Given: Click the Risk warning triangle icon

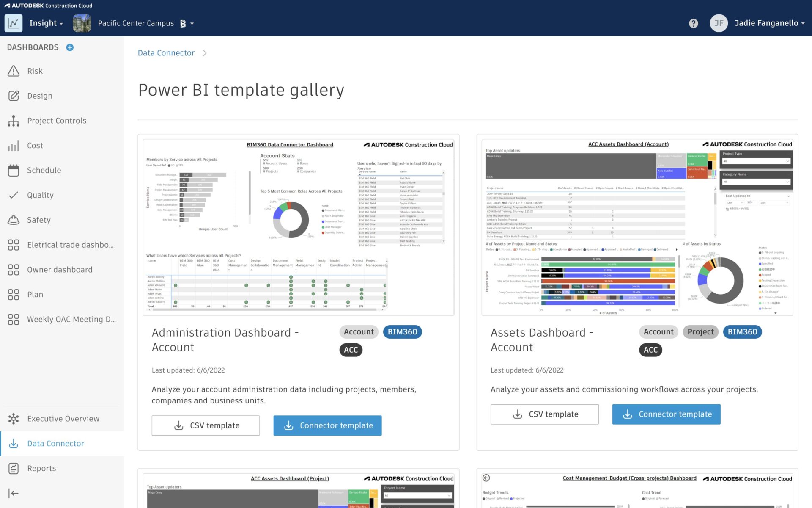Looking at the screenshot, I should 14,71.
